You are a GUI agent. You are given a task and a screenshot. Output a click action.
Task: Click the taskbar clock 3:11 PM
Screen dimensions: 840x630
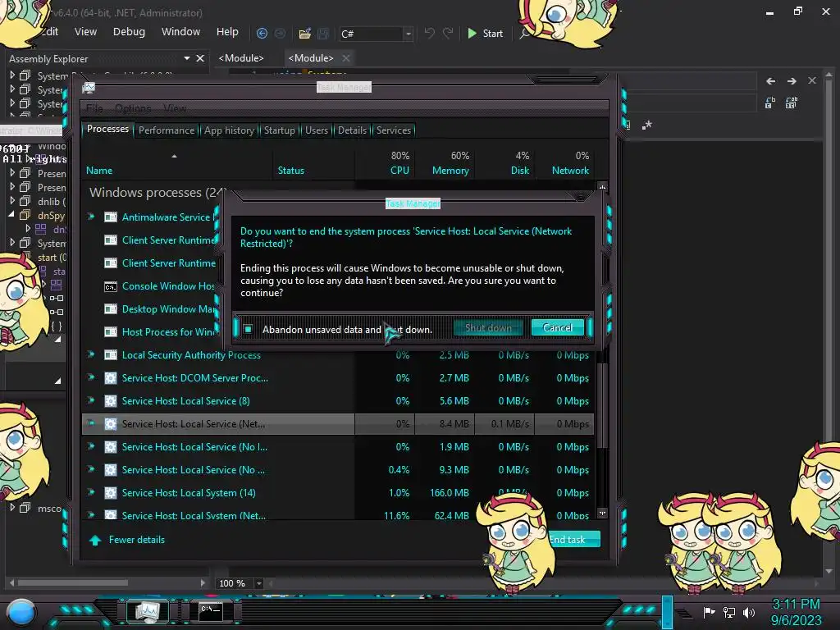[796, 605]
